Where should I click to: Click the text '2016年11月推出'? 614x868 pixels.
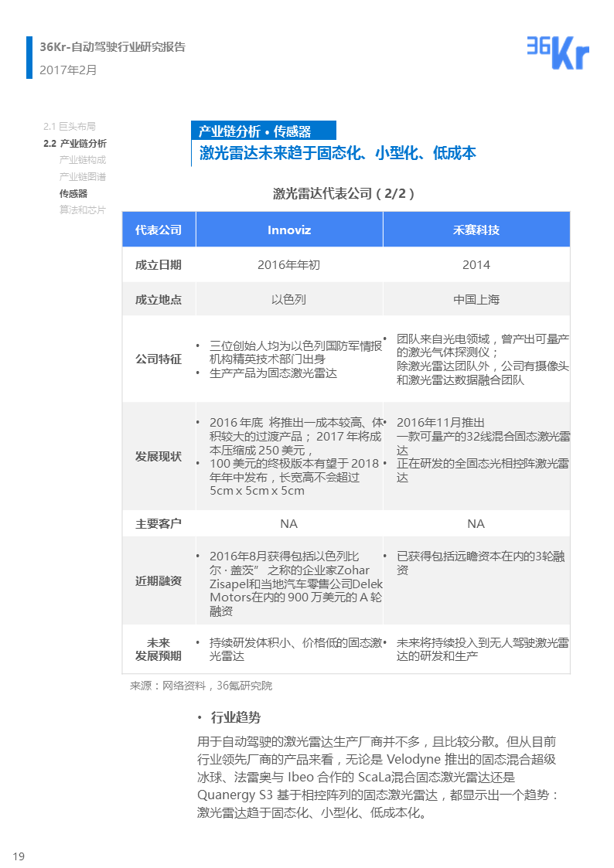point(441,422)
